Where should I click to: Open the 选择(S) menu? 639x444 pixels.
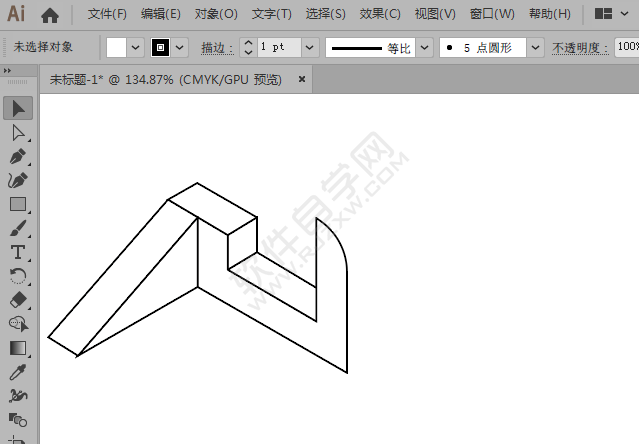(326, 14)
